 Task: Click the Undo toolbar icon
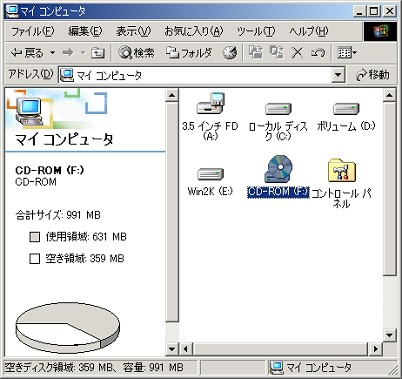point(318,53)
